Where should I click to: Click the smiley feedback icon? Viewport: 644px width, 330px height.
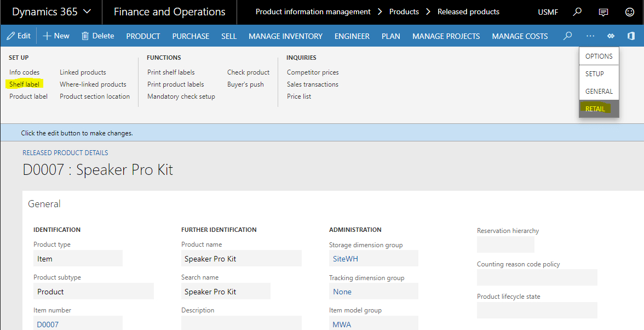pyautogui.click(x=630, y=12)
